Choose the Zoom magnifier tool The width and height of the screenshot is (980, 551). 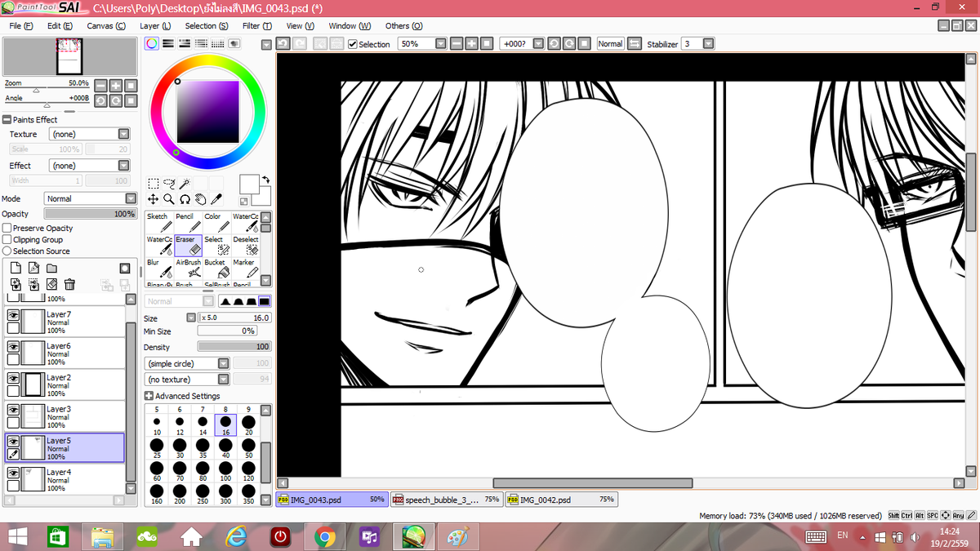169,198
